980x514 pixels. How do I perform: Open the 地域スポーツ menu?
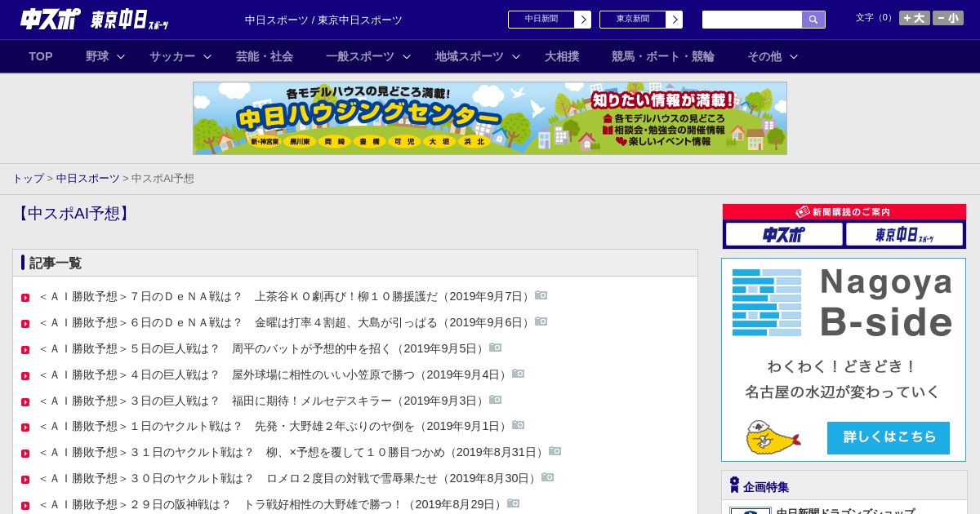(x=470, y=56)
